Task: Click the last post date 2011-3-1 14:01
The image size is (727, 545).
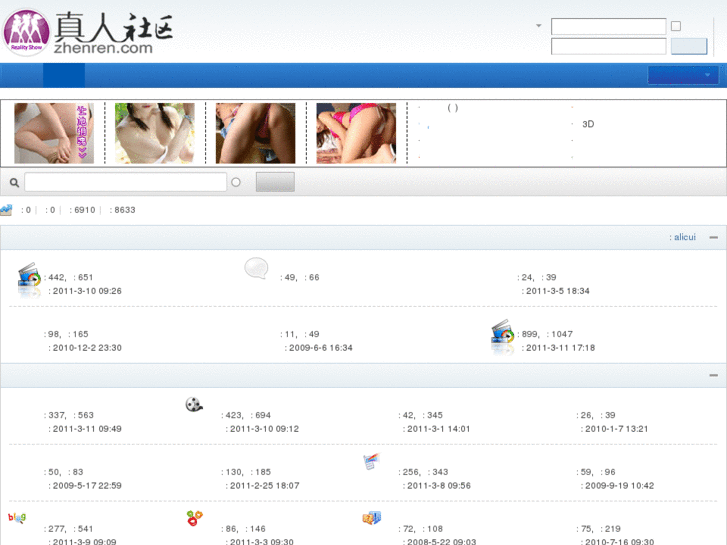Action: tap(439, 429)
